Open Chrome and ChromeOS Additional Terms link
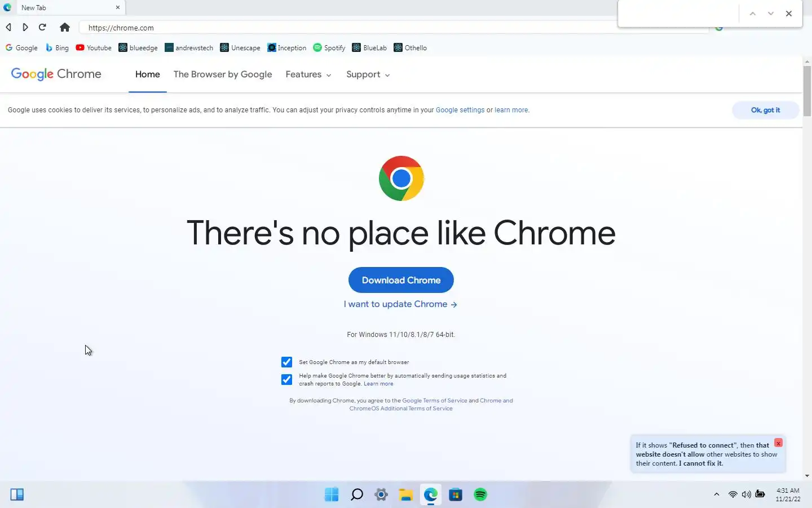 (x=431, y=405)
